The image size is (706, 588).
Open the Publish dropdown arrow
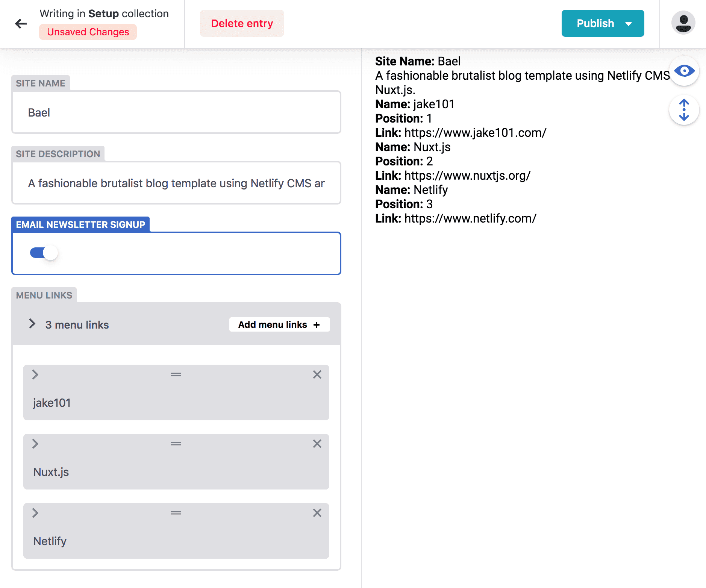[629, 23]
